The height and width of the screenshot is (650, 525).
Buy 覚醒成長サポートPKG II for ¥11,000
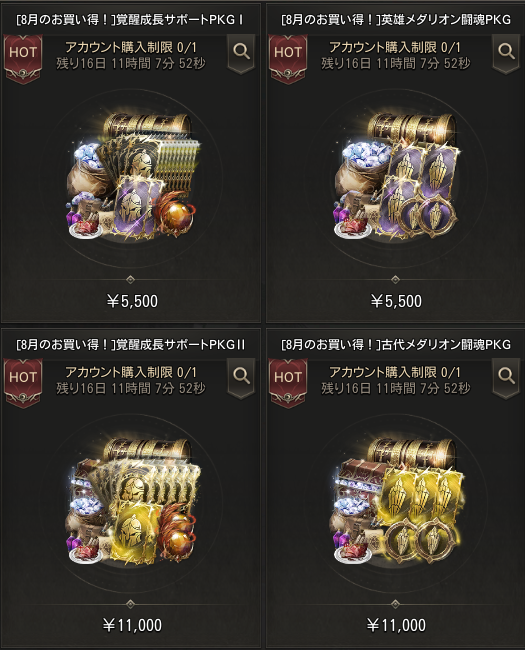(x=132, y=625)
